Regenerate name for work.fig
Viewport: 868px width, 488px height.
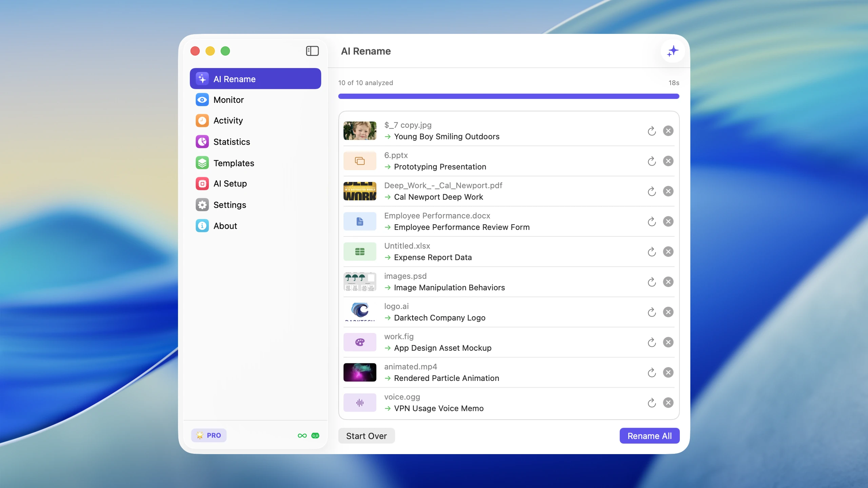point(652,342)
